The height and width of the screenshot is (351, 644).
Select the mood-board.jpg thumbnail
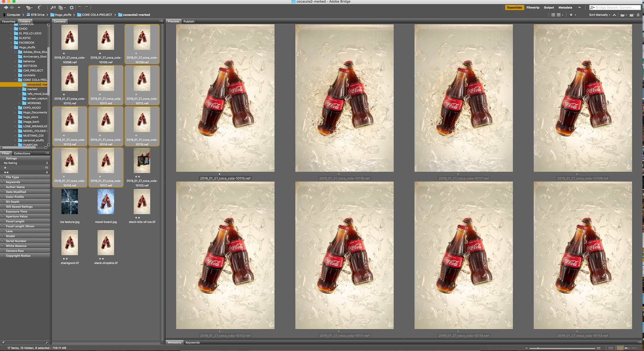(x=106, y=202)
